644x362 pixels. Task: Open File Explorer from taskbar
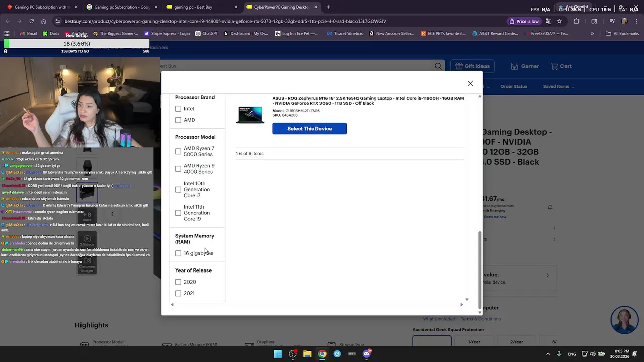pyautogui.click(x=307, y=354)
